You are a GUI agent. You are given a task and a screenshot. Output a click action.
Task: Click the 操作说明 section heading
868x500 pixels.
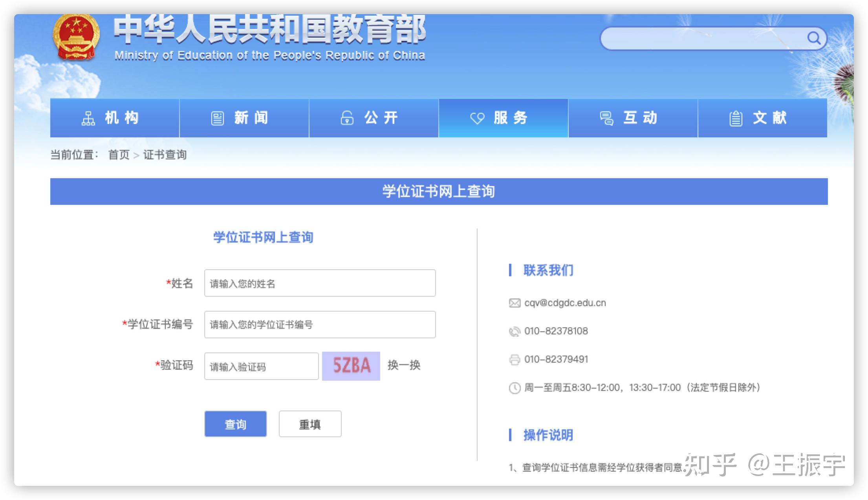[x=548, y=435]
